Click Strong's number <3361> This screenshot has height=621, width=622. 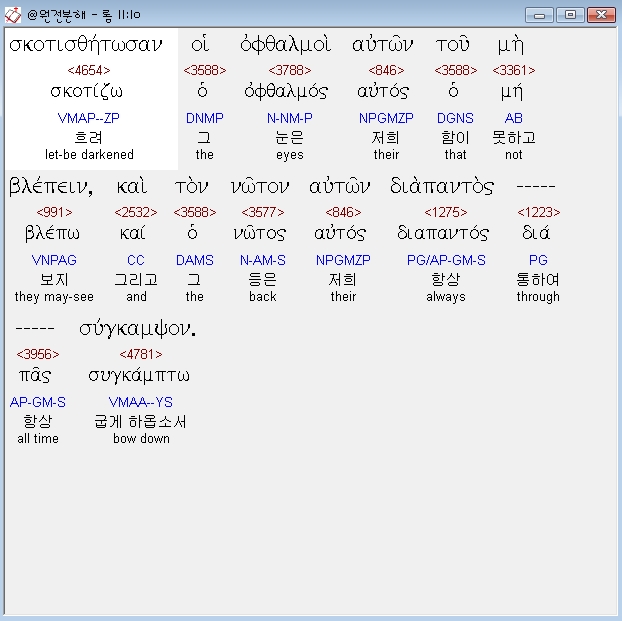[514, 70]
